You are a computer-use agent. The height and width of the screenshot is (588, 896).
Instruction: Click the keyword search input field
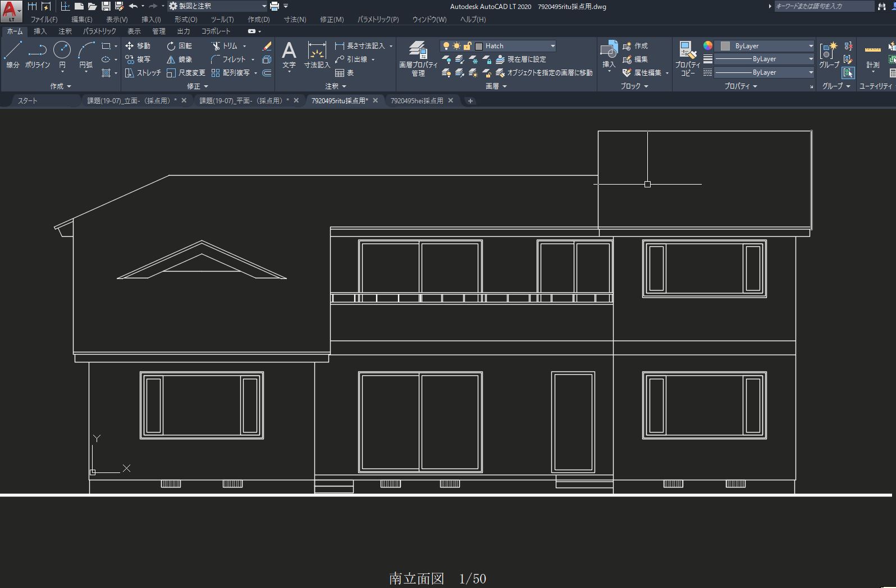coord(824,6)
